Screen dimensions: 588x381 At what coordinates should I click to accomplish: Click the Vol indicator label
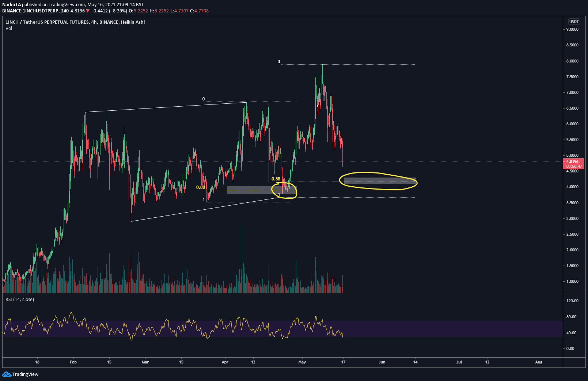[9, 28]
